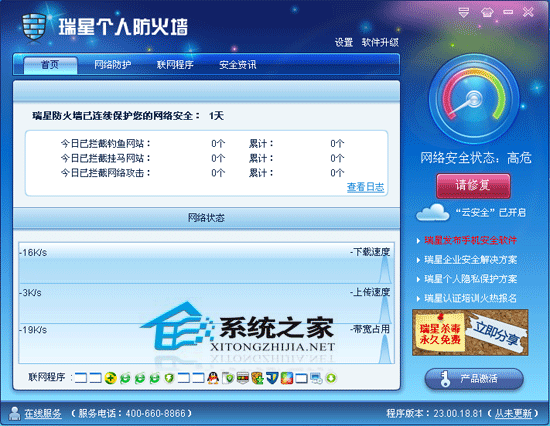Open the title bar dropdown menu icon
The height and width of the screenshot is (426, 550).
[x=464, y=13]
